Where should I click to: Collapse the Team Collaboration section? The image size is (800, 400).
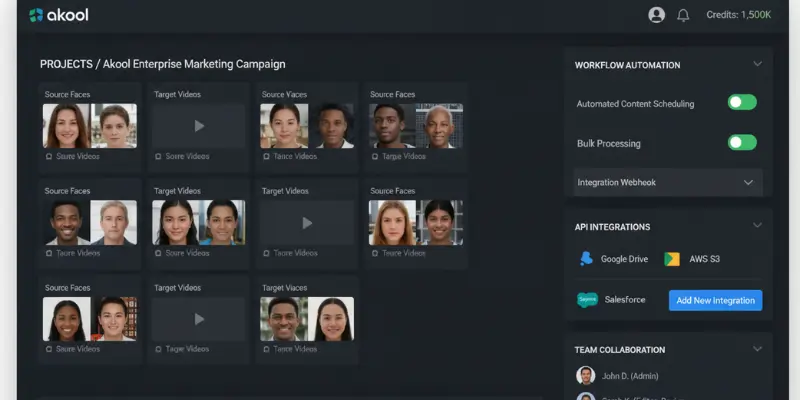(x=757, y=349)
